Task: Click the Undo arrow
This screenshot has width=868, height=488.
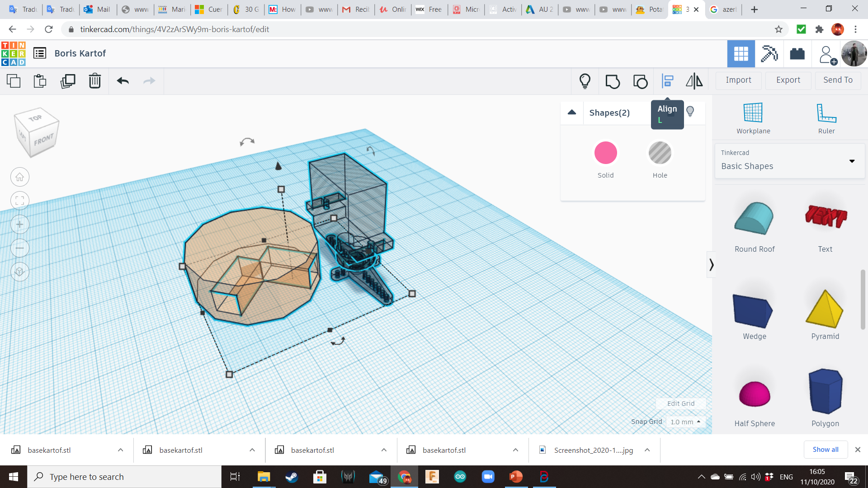Action: click(x=123, y=81)
